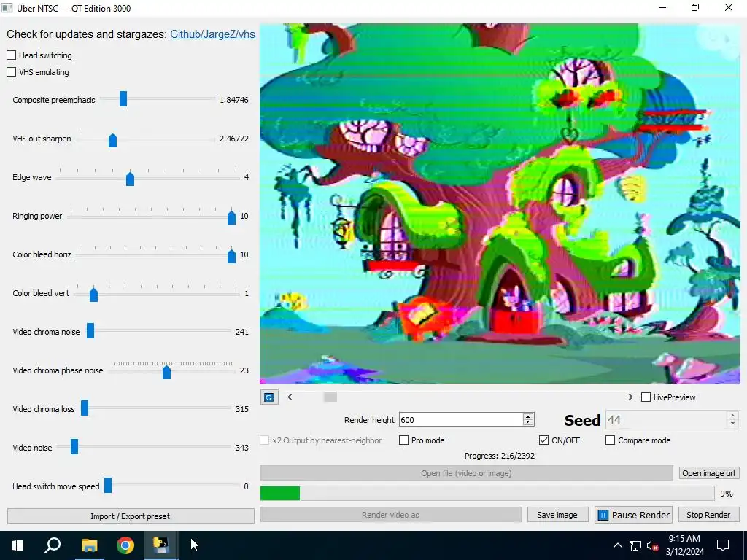Launch Google Chrome from taskbar
The image size is (747, 560).
click(125, 545)
